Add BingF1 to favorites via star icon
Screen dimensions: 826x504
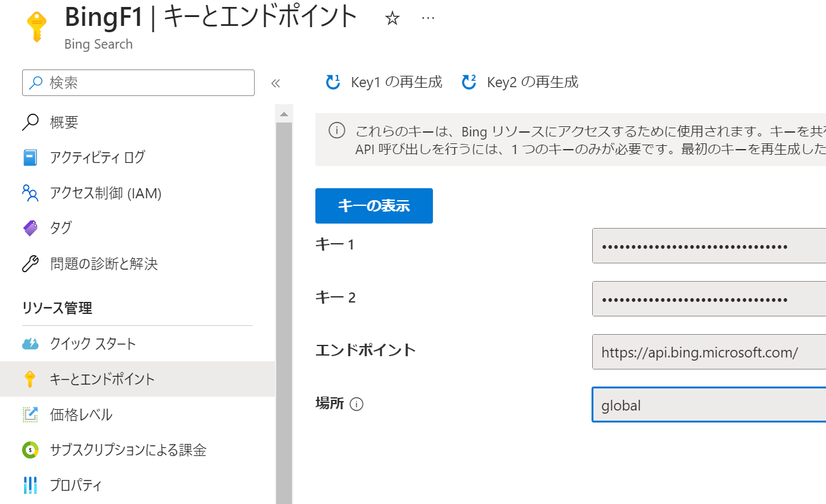392,18
